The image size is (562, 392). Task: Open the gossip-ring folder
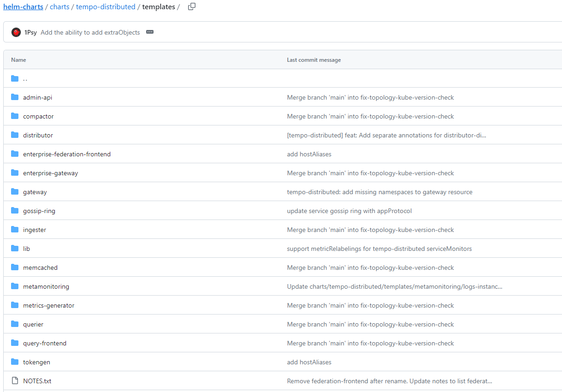tap(39, 211)
